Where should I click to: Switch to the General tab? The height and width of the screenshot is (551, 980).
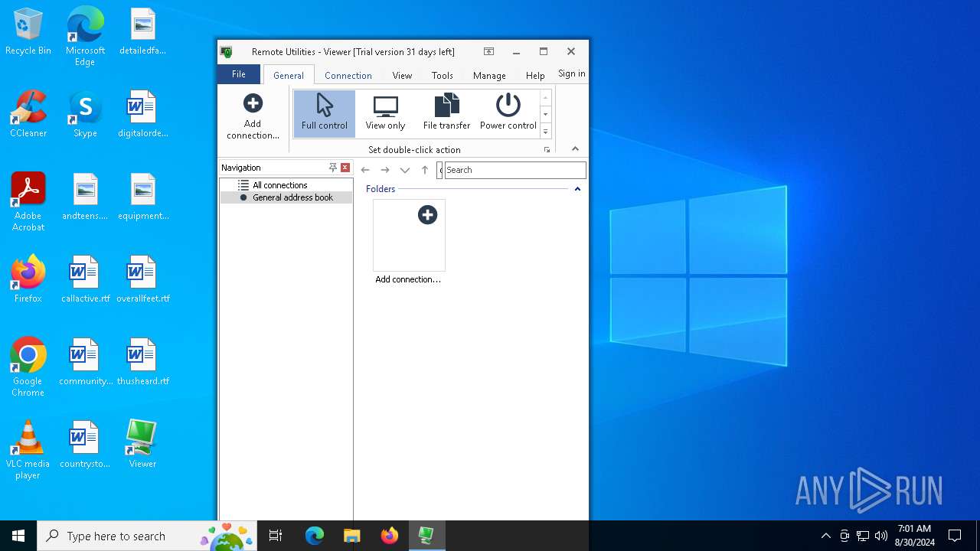click(289, 75)
